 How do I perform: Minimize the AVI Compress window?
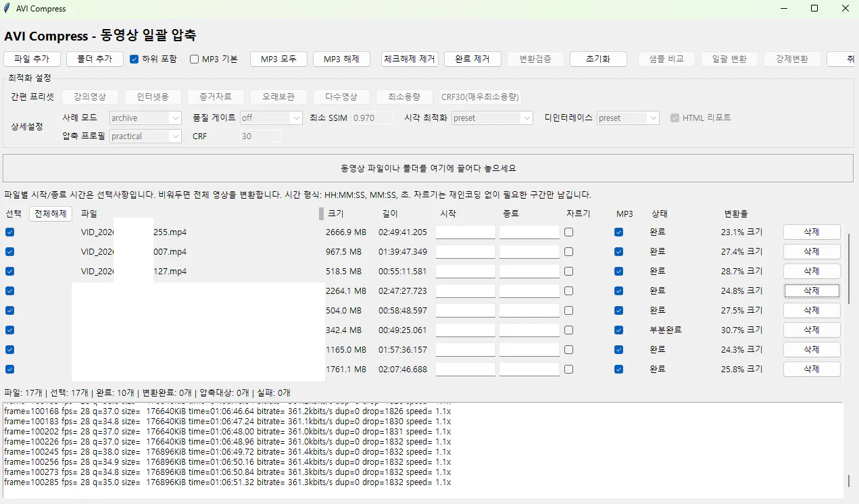784,8
